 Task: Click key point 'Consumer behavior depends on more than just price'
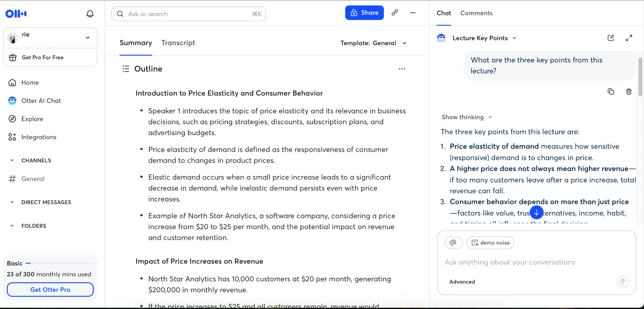click(539, 202)
